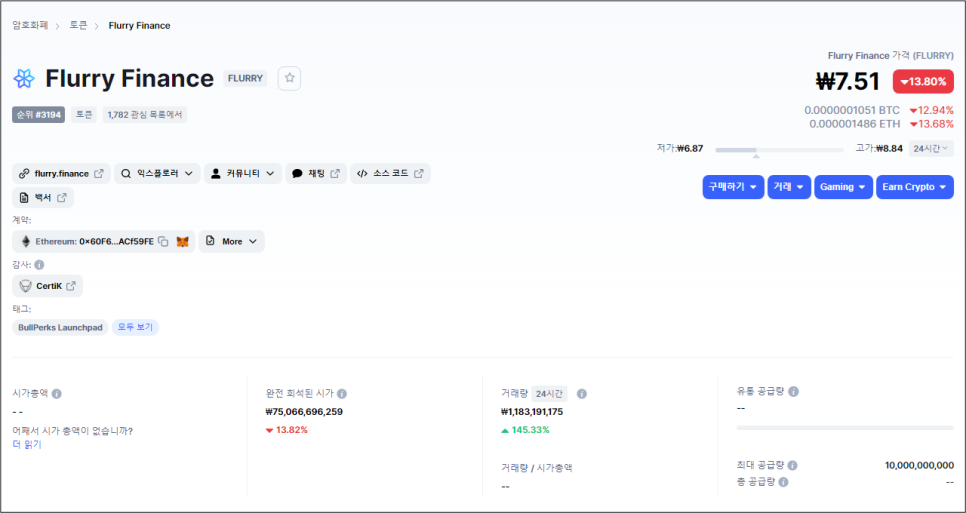Open the flurry.finance website link
This screenshot has width=966, height=513.
61,174
